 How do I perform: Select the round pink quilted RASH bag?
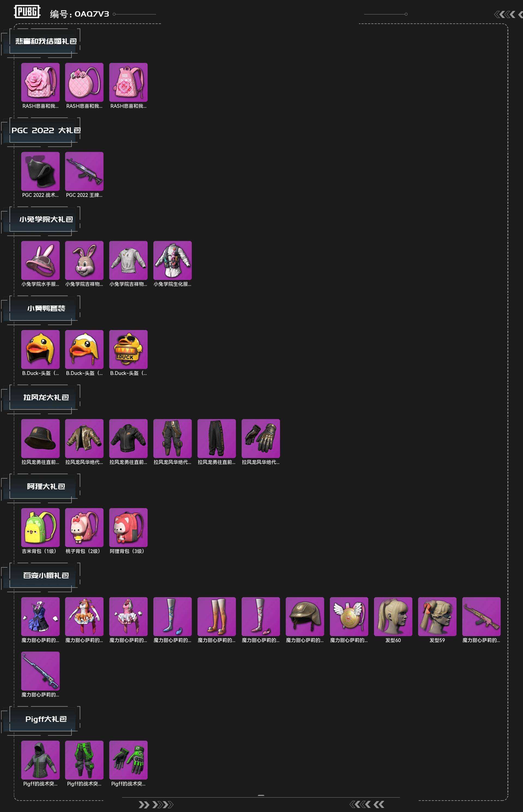(84, 82)
